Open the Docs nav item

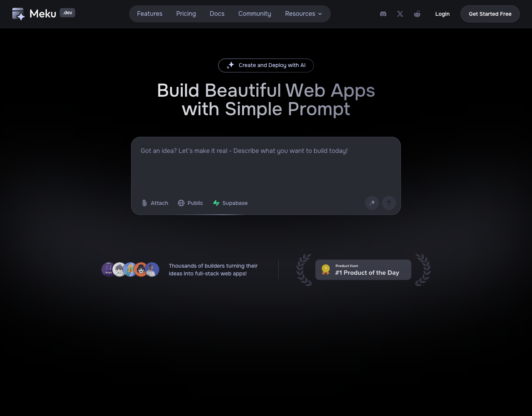click(x=217, y=14)
